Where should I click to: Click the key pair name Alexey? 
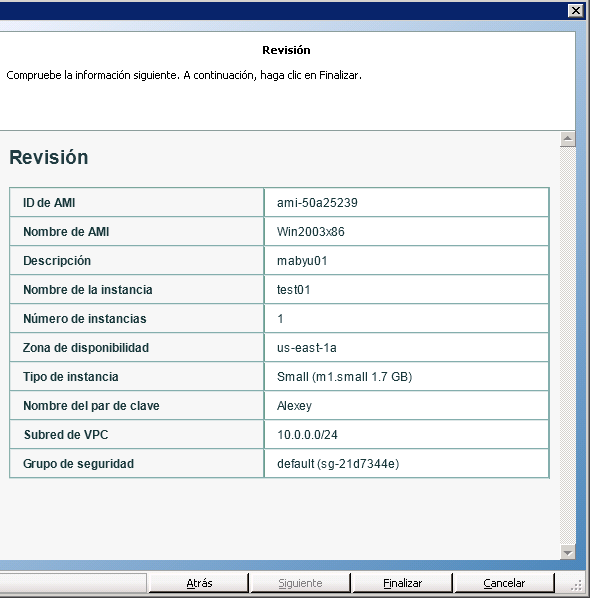click(294, 405)
